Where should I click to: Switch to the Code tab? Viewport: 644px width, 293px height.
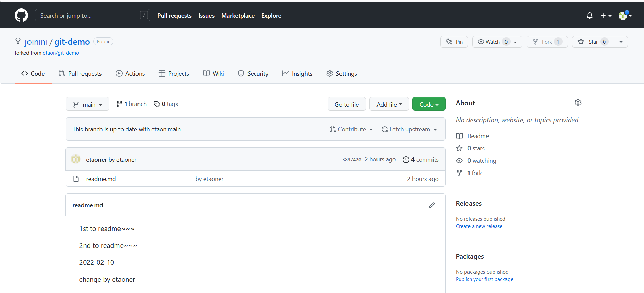pos(33,73)
